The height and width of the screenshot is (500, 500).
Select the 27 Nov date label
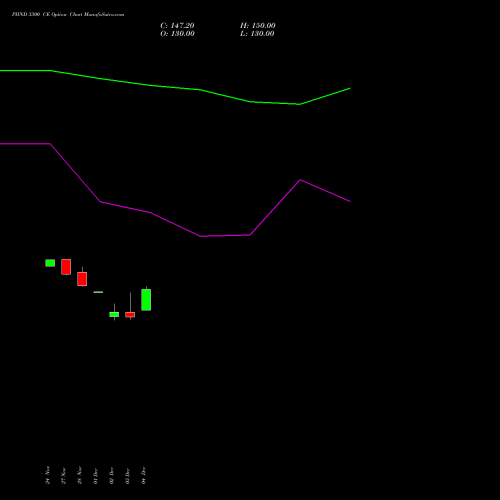64,476
